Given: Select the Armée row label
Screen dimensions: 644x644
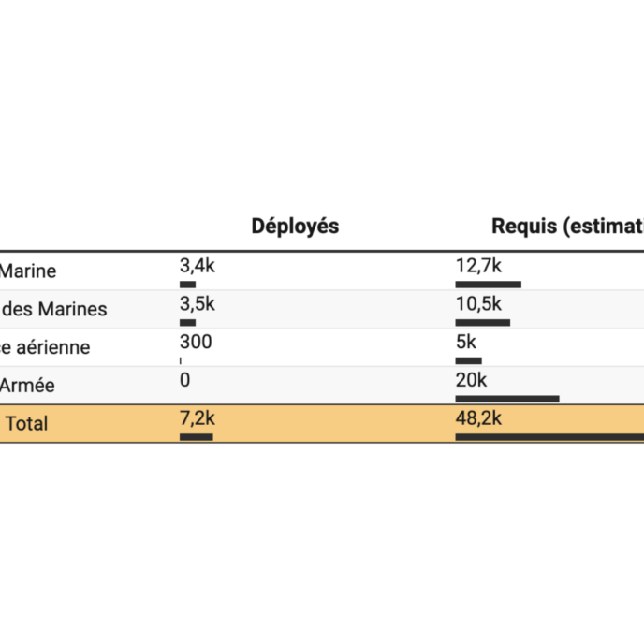Looking at the screenshot, I should (28, 385).
